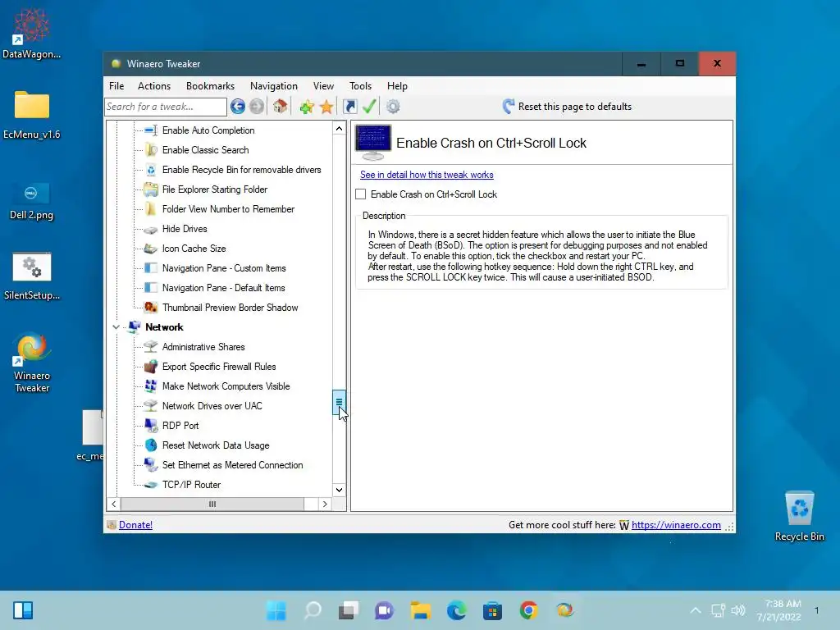Screen dimensions: 840x630
Task: Go back with the blue arrow toolbar button
Action: click(x=238, y=107)
